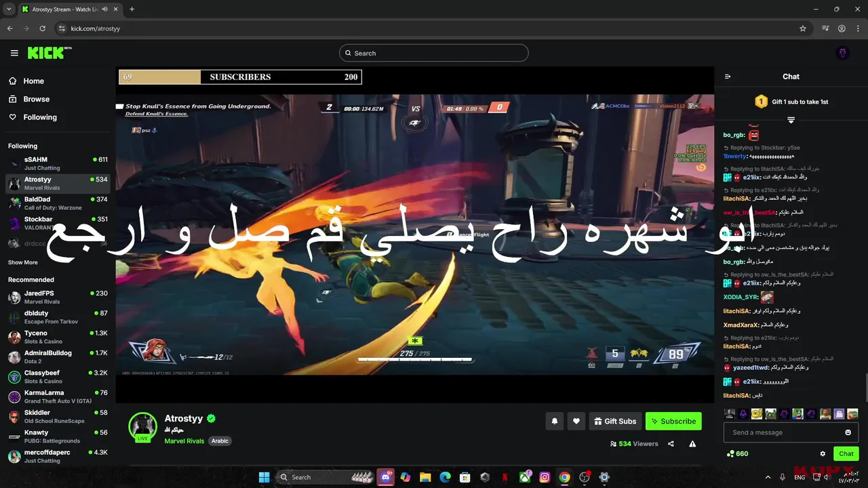The image size is (868, 488).
Task: Click the Atrostyy channel avatar with LIVE badge
Action: coord(143,426)
